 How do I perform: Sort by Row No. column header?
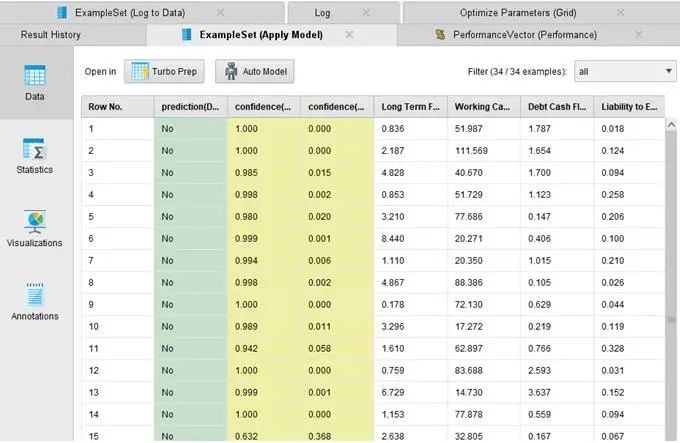click(118, 107)
